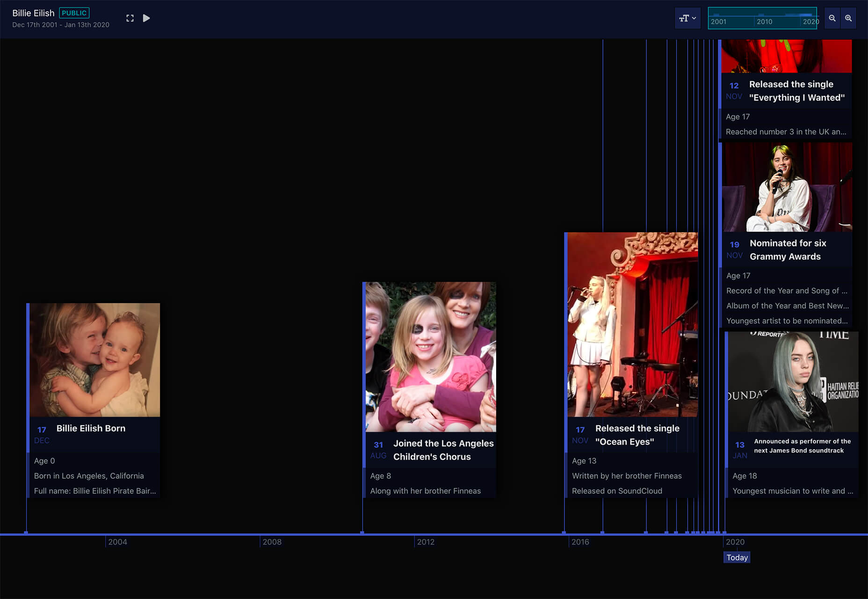868x599 pixels.
Task: Click the PUBLIC visibility badge
Action: tap(74, 13)
